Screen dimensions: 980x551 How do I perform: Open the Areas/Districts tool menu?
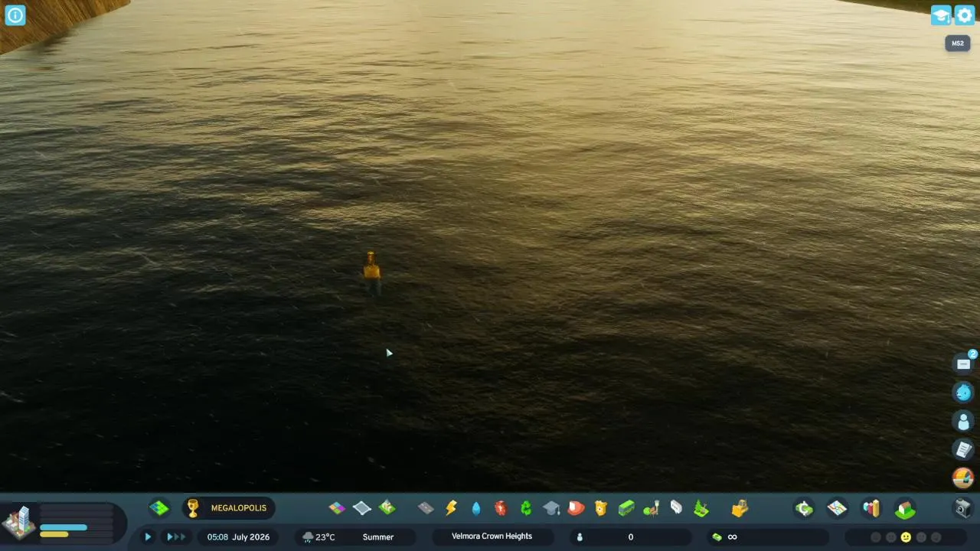point(362,507)
